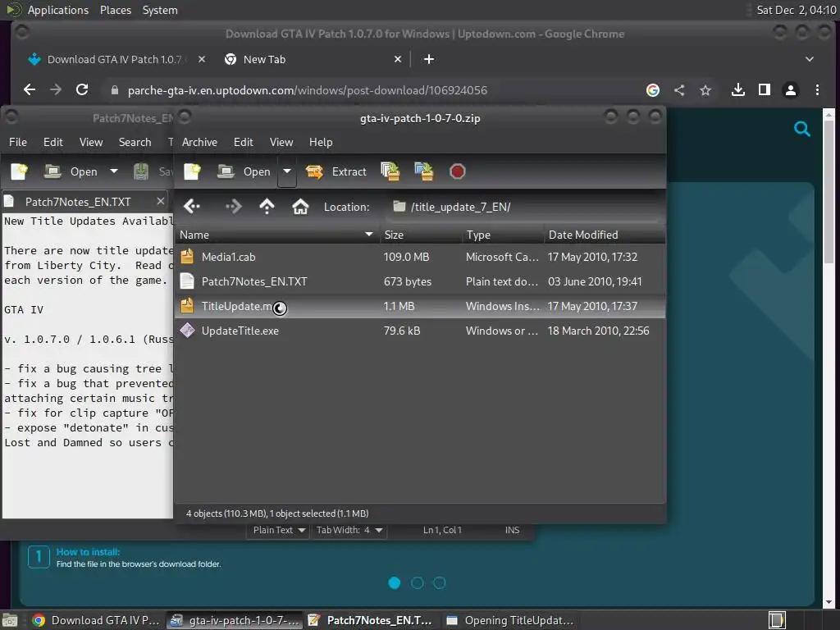The height and width of the screenshot is (630, 840).
Task: Open View menu in text editor window
Action: click(x=91, y=142)
